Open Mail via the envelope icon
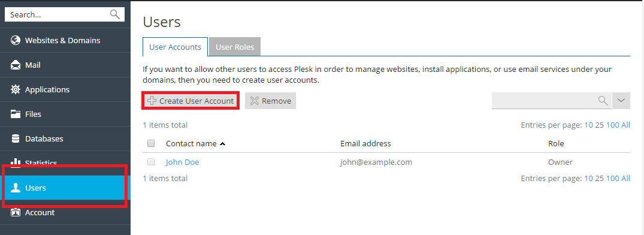The height and width of the screenshot is (235, 644). [16, 65]
